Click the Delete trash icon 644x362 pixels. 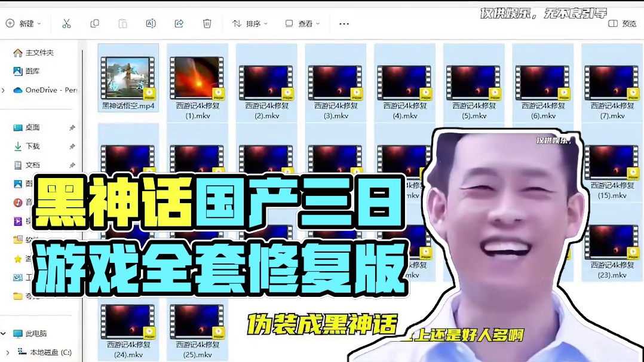click(x=207, y=23)
